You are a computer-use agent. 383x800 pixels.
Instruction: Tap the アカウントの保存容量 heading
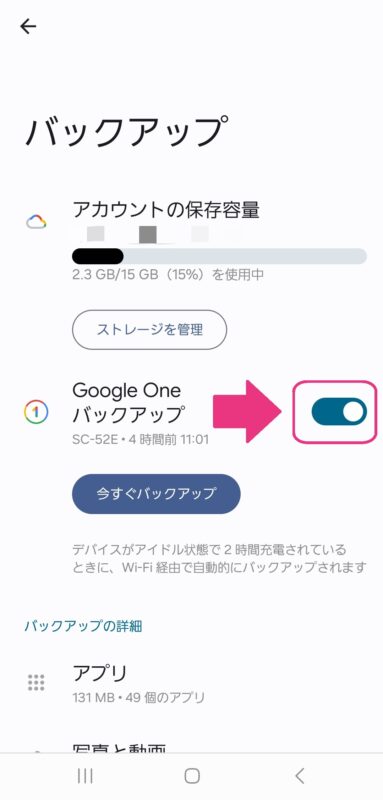(166, 209)
